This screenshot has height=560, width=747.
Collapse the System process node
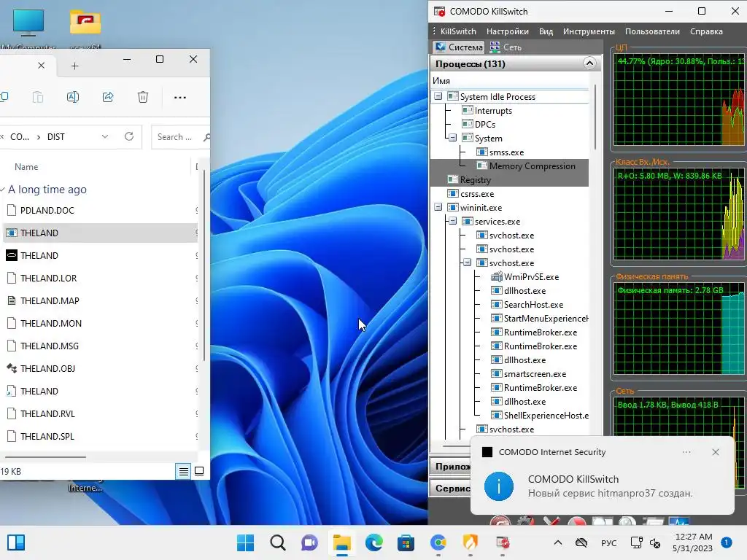coord(452,138)
